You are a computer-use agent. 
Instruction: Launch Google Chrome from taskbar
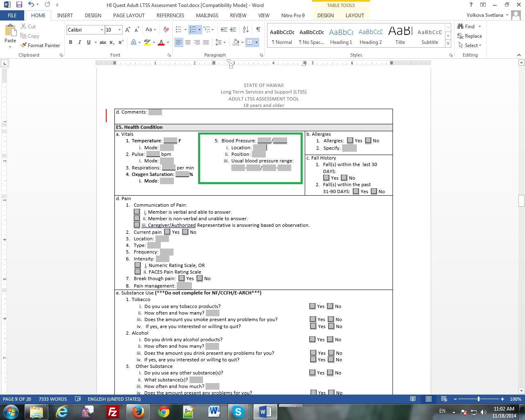[164, 411]
